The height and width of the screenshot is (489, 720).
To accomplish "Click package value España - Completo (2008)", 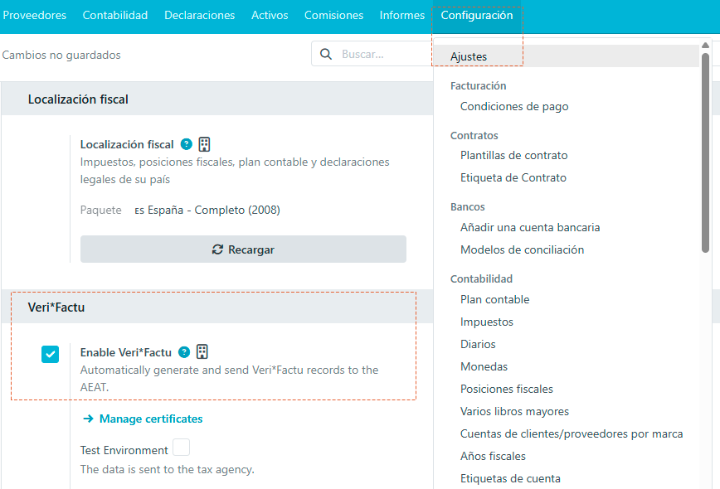I will click(x=207, y=210).
